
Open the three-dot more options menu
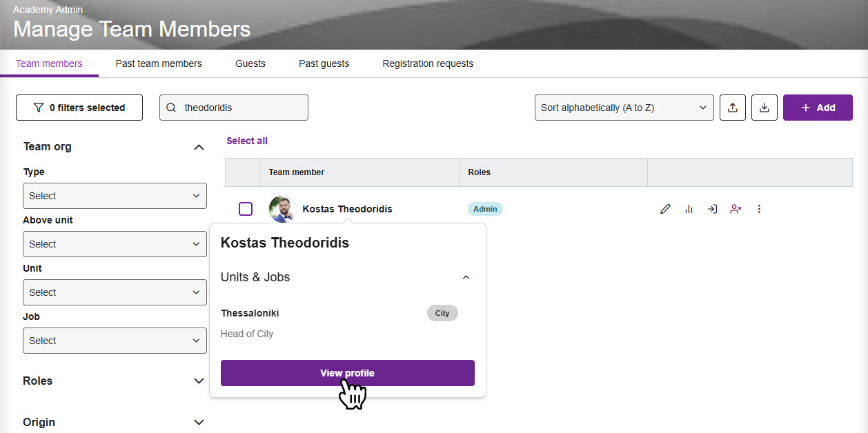pyautogui.click(x=759, y=209)
